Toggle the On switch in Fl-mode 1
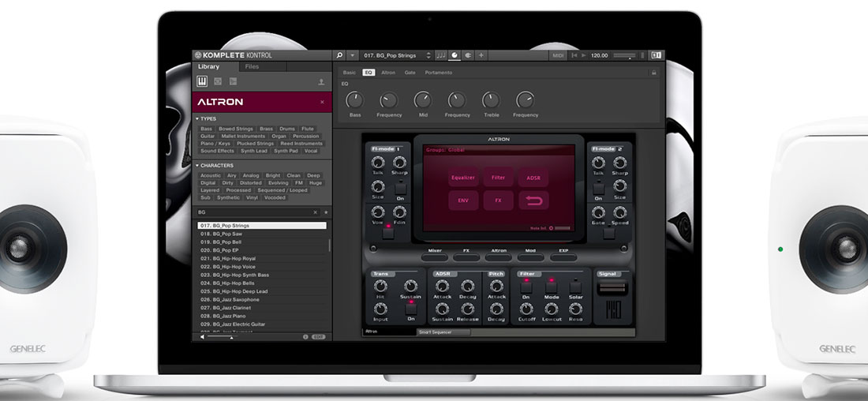Viewport: 868px width, 401px height. [400, 189]
